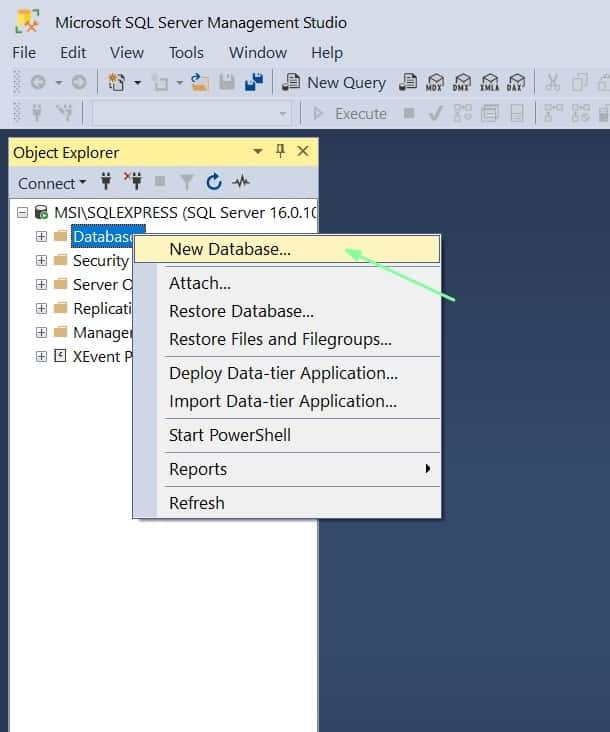The height and width of the screenshot is (732, 610).
Task: Choose Refresh from context menu
Action: pyautogui.click(x=287, y=503)
